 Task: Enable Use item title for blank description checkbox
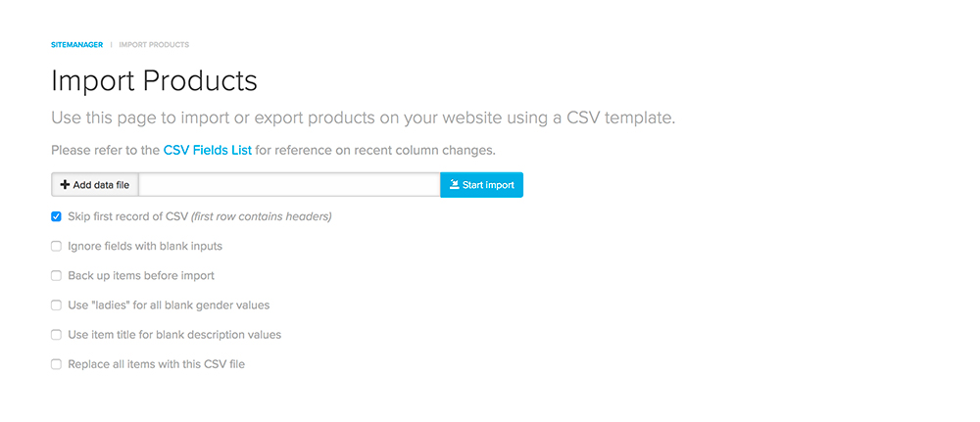click(x=56, y=335)
